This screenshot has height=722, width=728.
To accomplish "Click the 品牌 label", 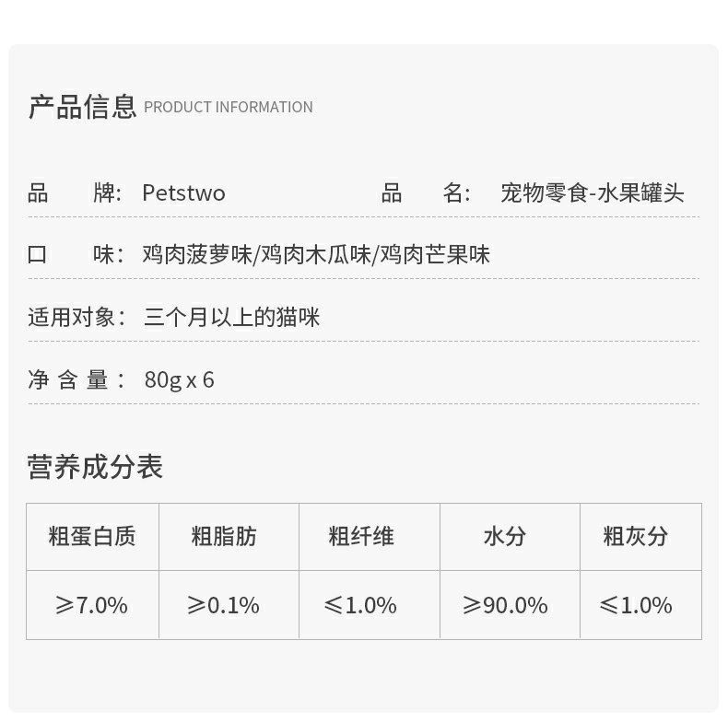I will 75,193.
